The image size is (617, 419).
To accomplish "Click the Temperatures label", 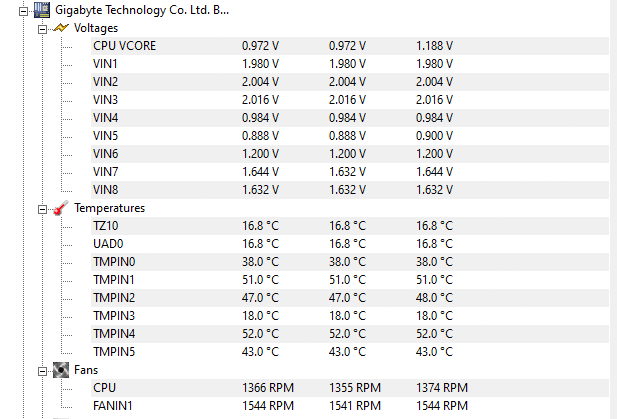I will [x=109, y=208].
